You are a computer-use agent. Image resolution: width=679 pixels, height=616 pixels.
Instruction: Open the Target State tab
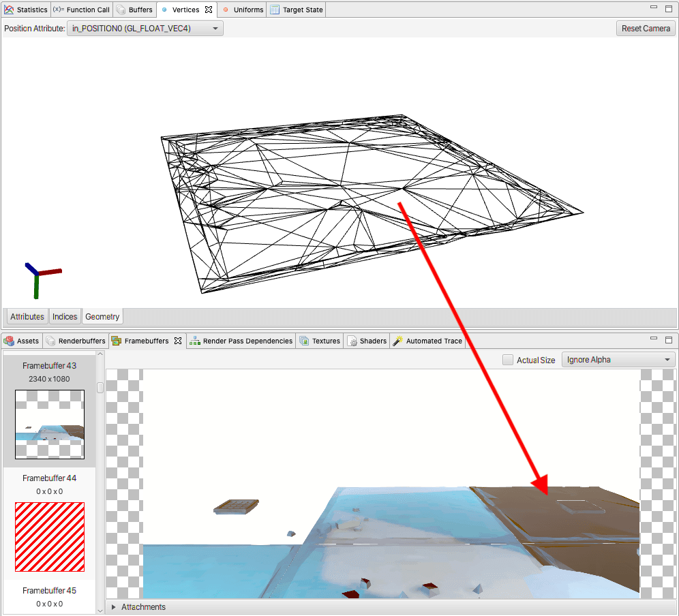point(297,10)
